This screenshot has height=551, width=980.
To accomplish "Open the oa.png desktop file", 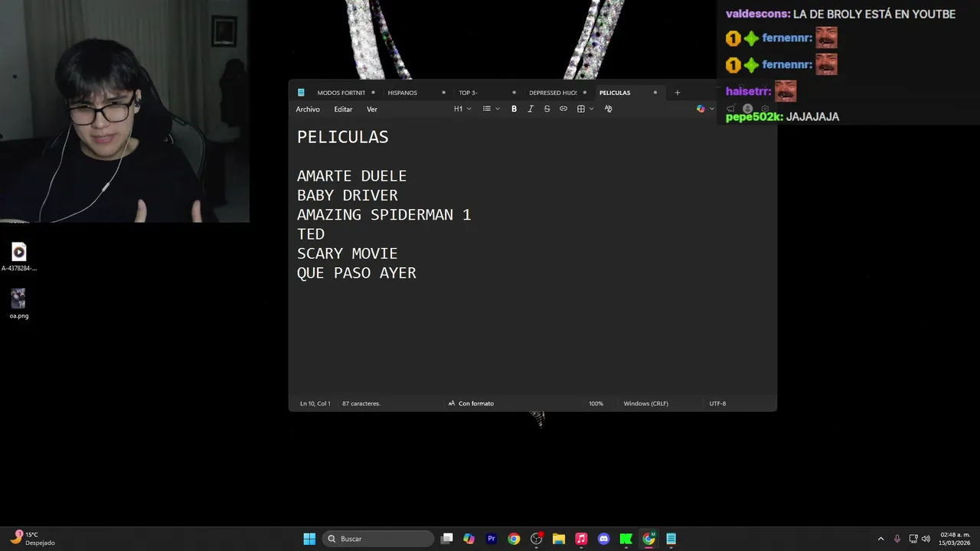I will click(19, 303).
